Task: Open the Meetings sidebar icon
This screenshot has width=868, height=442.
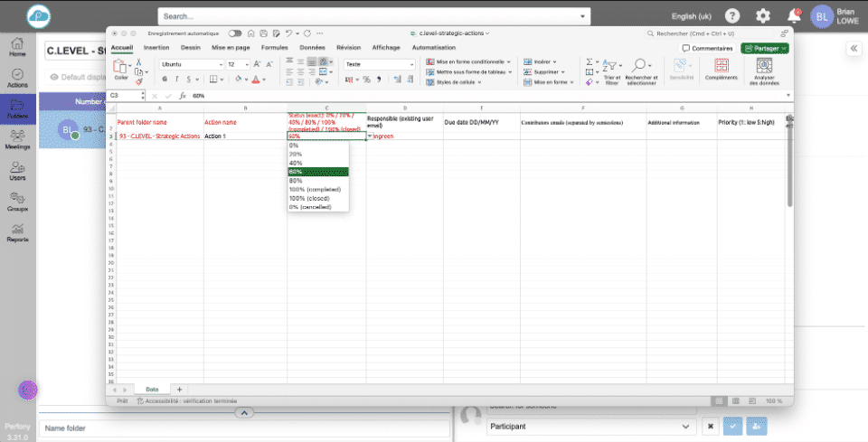Action: [x=17, y=138]
